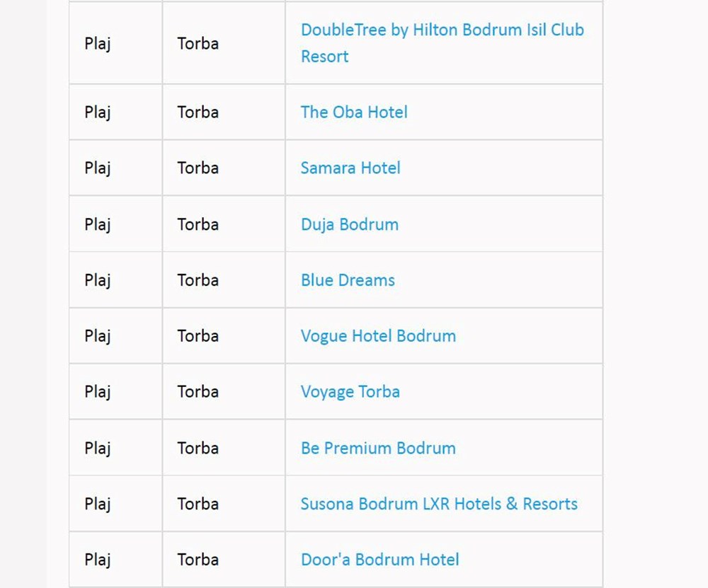Open the Blue Dreams hotel link
Image resolution: width=708 pixels, height=588 pixels.
(x=348, y=280)
